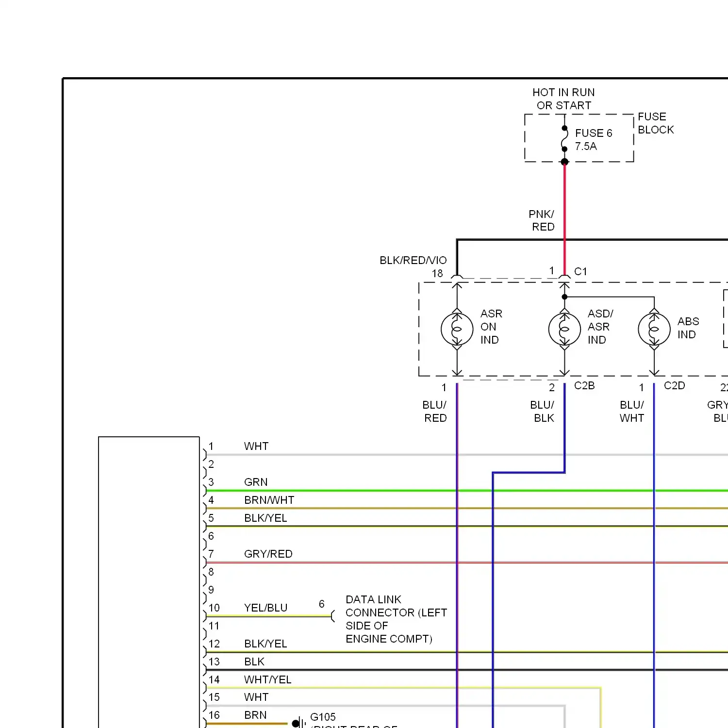Click the 'PNK/RED' wire color label
Screen dimensions: 728x728
542,220
